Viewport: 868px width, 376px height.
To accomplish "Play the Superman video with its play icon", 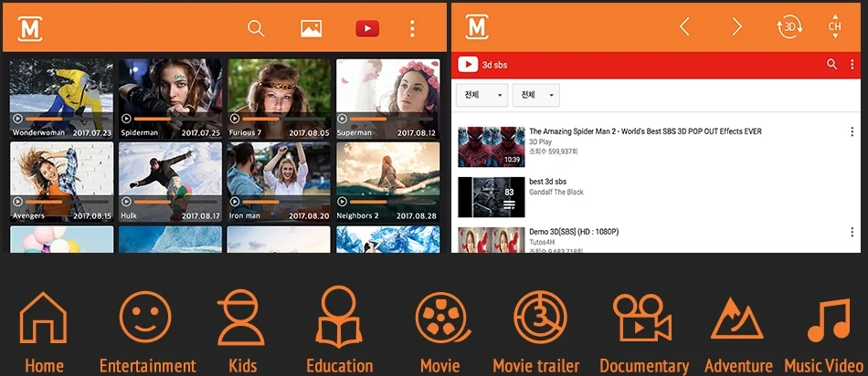I will coord(342,119).
